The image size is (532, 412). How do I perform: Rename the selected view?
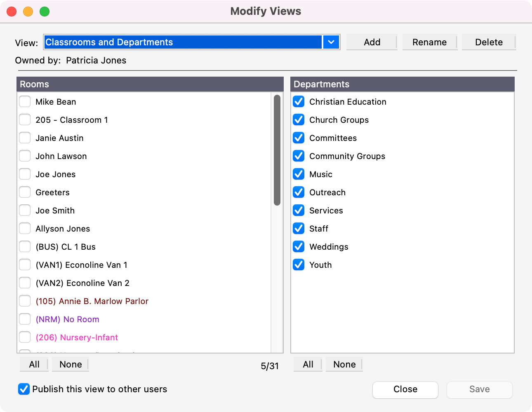point(429,42)
